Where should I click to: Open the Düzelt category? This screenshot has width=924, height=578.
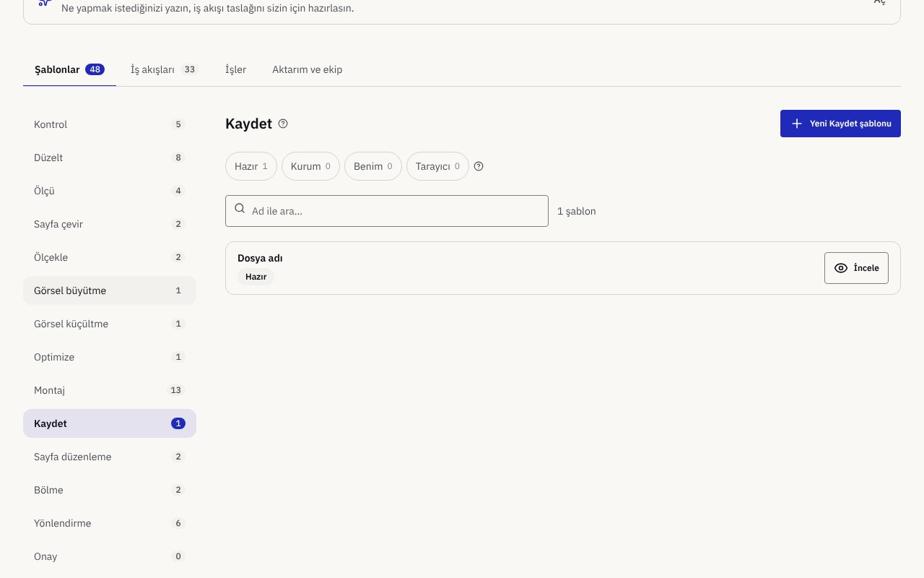tap(110, 158)
